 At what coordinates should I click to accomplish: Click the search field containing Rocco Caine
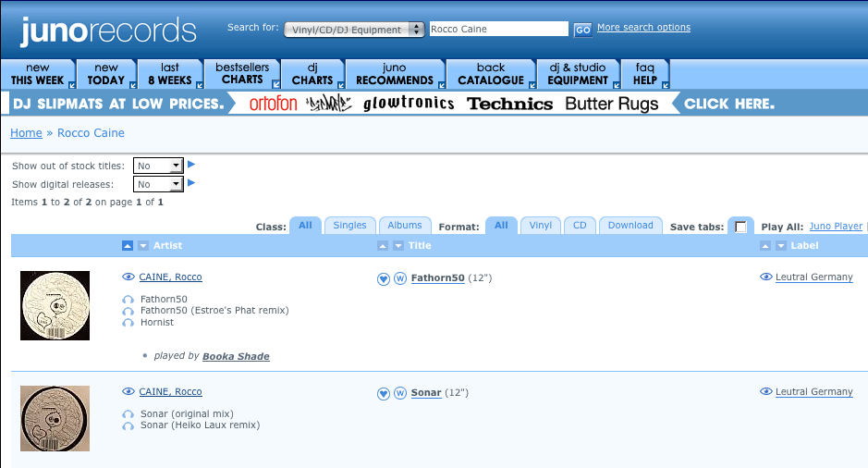pos(499,29)
